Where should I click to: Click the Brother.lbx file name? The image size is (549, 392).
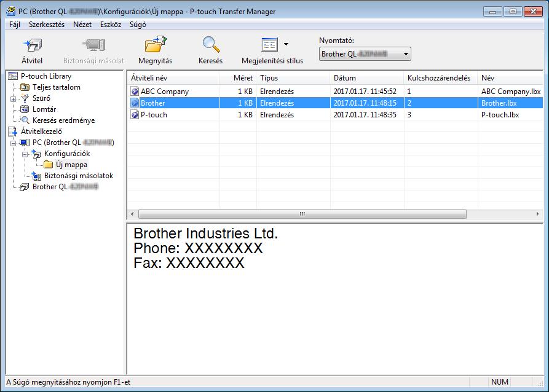coord(499,103)
